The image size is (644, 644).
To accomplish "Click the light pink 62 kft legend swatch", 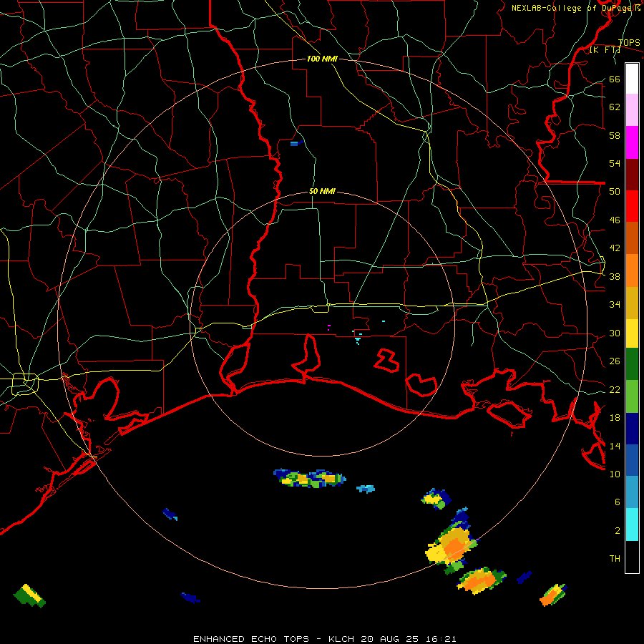I will pyautogui.click(x=632, y=109).
